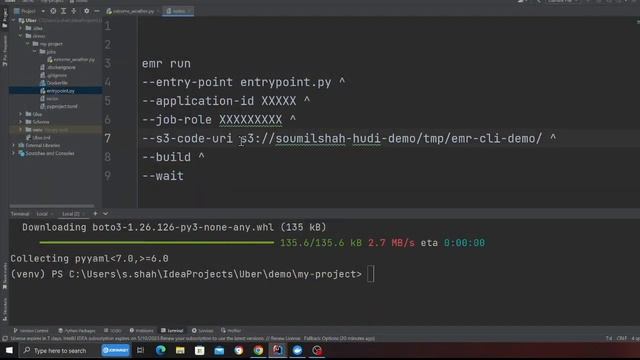
Task: Open the TODO tool window
Action: click(x=113, y=331)
